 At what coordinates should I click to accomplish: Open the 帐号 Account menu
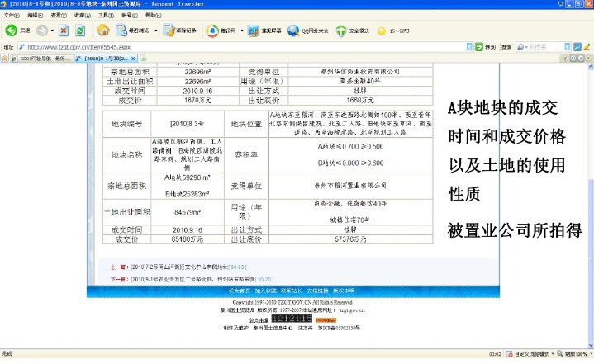130,15
